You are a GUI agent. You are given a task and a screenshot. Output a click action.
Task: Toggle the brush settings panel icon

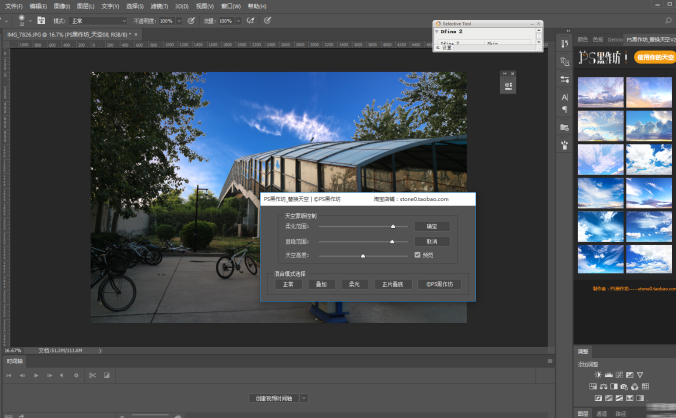coord(41,20)
